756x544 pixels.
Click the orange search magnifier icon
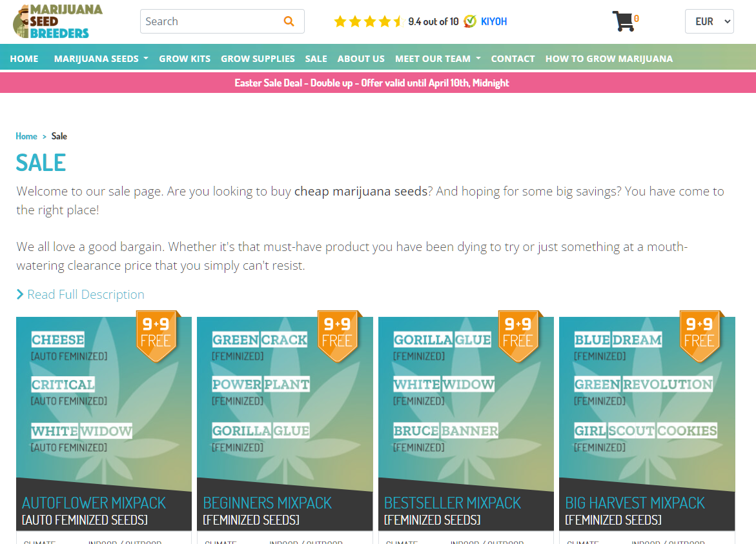tap(289, 21)
